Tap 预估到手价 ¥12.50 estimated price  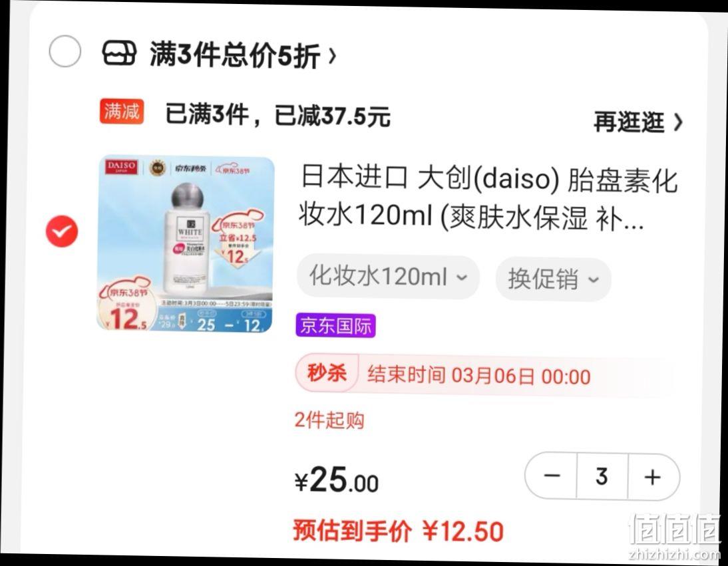[x=399, y=531]
